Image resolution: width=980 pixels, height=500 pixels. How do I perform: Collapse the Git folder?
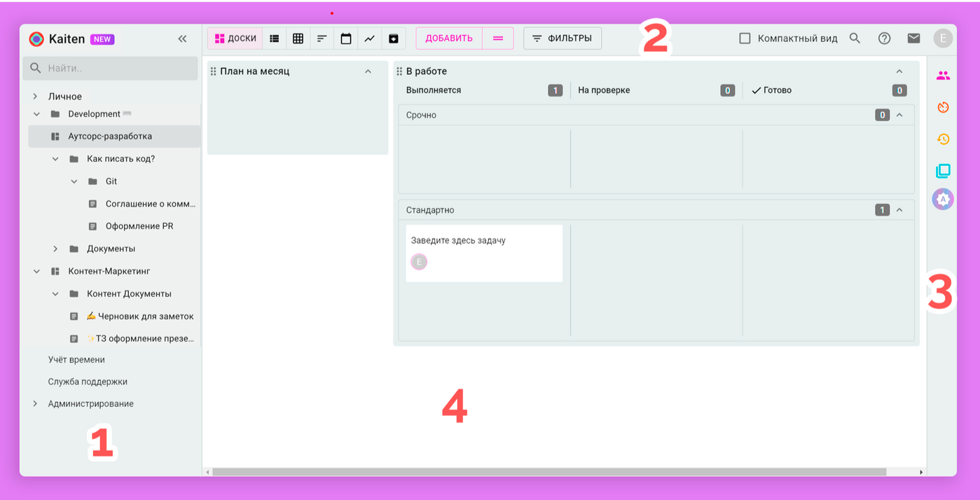point(74,181)
